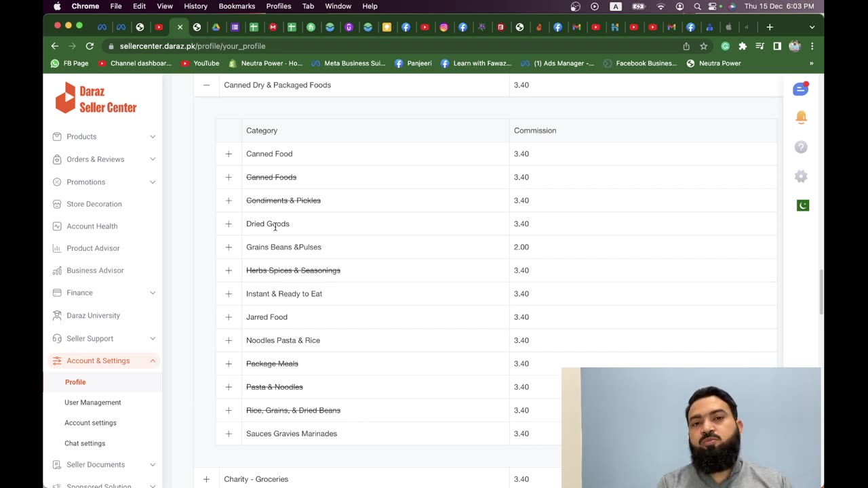868x488 pixels.
Task: Open Chrome three-dot menu
Action: pos(812,46)
